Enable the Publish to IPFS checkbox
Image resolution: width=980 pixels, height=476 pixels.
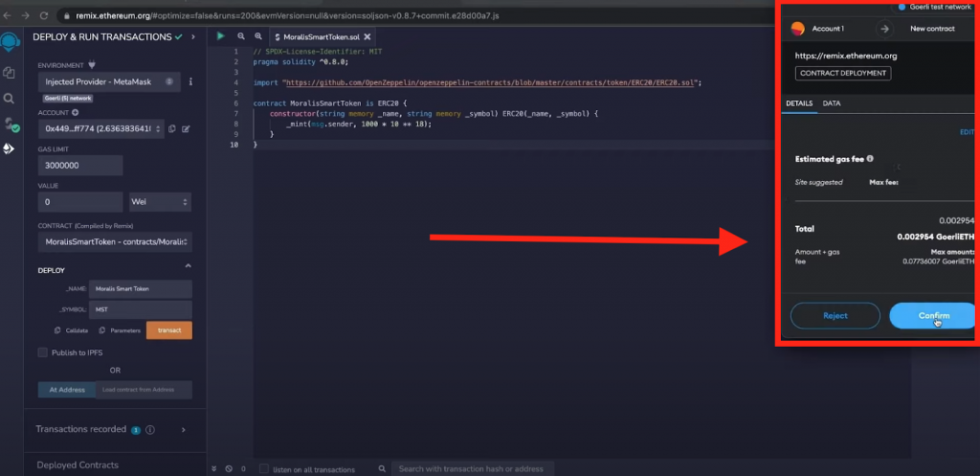pos(42,352)
